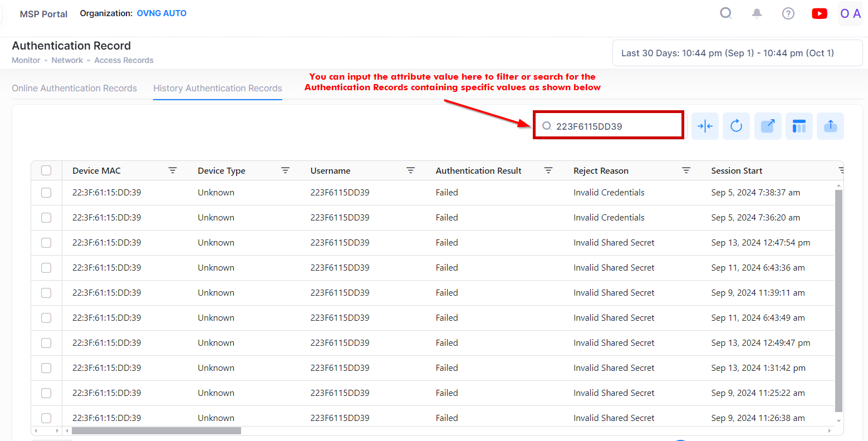
Task: Open the OA user avatar menu
Action: [850, 13]
